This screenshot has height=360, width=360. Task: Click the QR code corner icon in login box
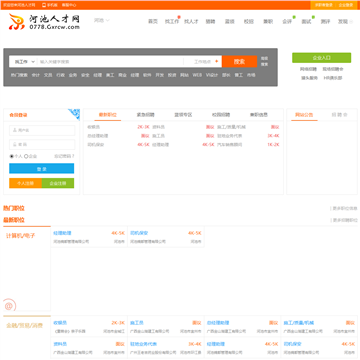(x=75, y=114)
